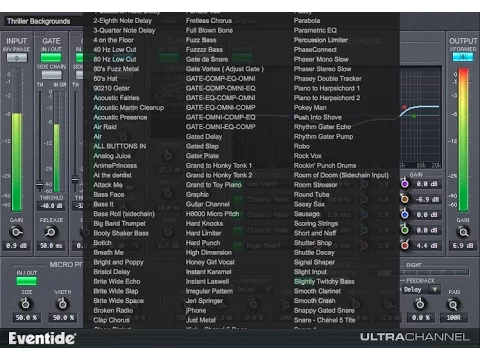Choose the Room of Doom (Sidechain Input) preset
The image size is (480, 360).
point(341,175)
